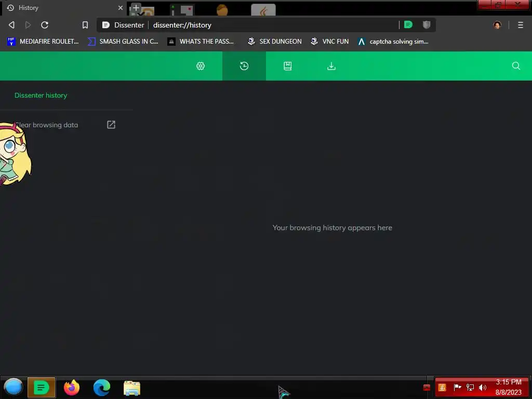Open the user profile avatar

point(497,25)
